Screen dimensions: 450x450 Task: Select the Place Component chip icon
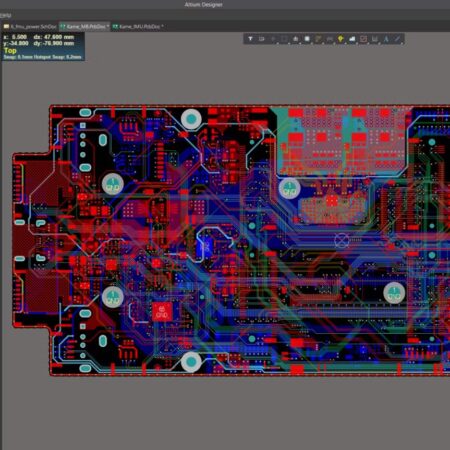307,39
